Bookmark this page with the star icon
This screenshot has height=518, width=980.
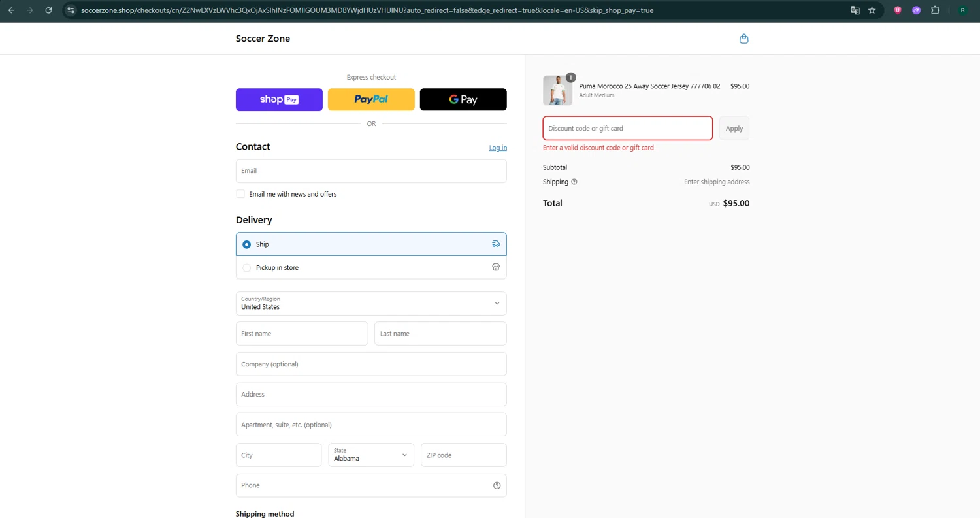[x=872, y=10]
